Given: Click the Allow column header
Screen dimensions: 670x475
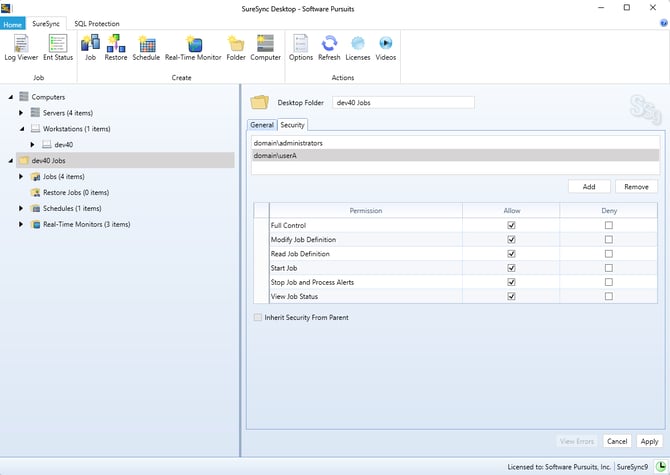Looking at the screenshot, I should [511, 211].
